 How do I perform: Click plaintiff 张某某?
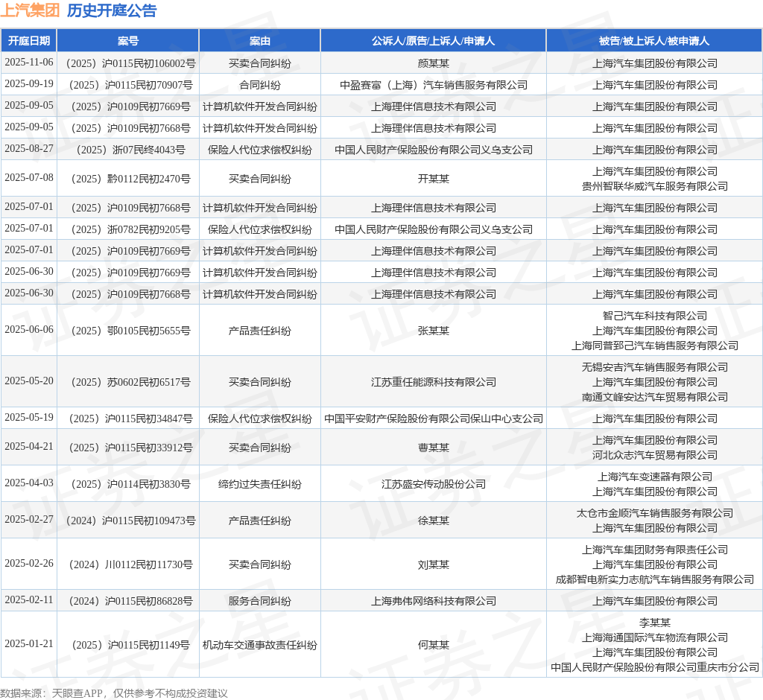[x=433, y=331]
